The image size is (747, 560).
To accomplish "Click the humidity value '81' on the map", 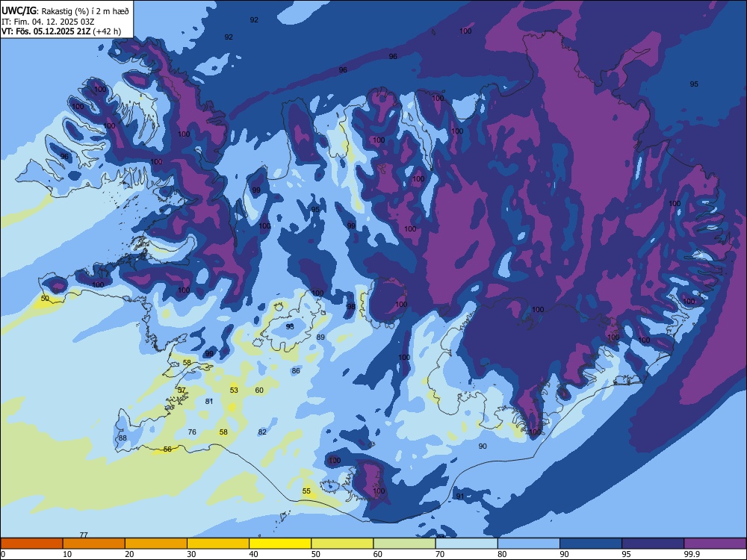I will coord(209,402).
